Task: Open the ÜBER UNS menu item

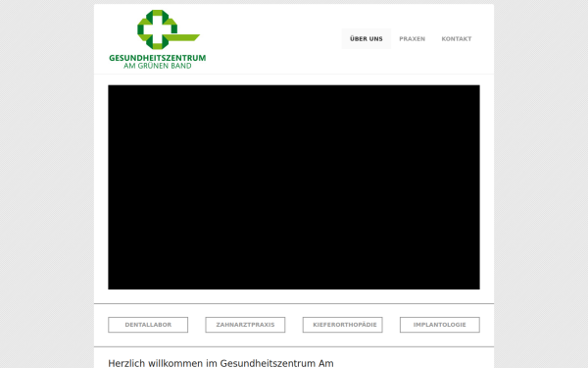Action: (x=366, y=38)
